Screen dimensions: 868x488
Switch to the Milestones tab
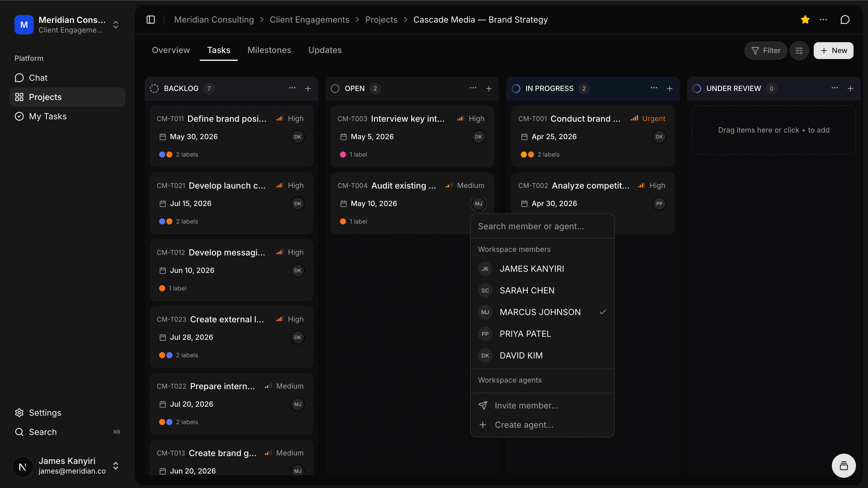point(269,50)
